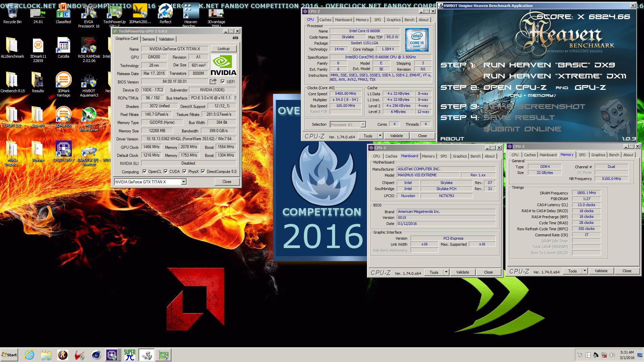Viewport: 644px width, 362px height.
Task: Launch 3DMark06 desktop shortcut
Action: [63, 117]
